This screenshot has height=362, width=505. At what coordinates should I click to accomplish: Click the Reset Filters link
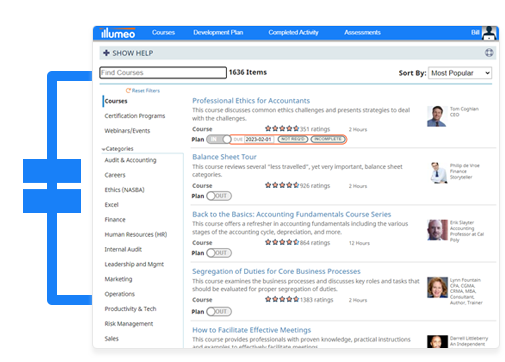(146, 90)
